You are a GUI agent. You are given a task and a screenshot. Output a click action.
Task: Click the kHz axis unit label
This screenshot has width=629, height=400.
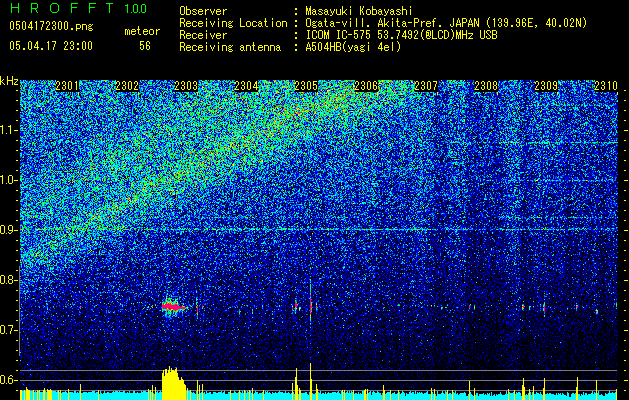pyautogui.click(x=9, y=81)
